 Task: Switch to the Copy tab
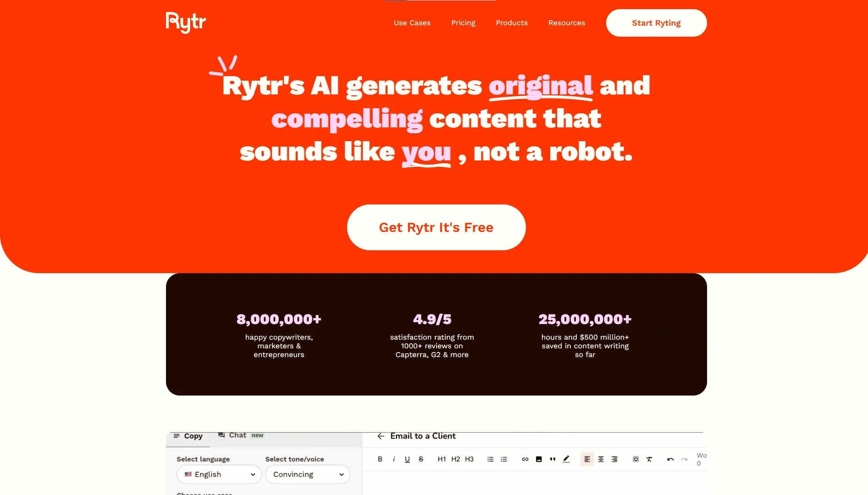tap(188, 436)
